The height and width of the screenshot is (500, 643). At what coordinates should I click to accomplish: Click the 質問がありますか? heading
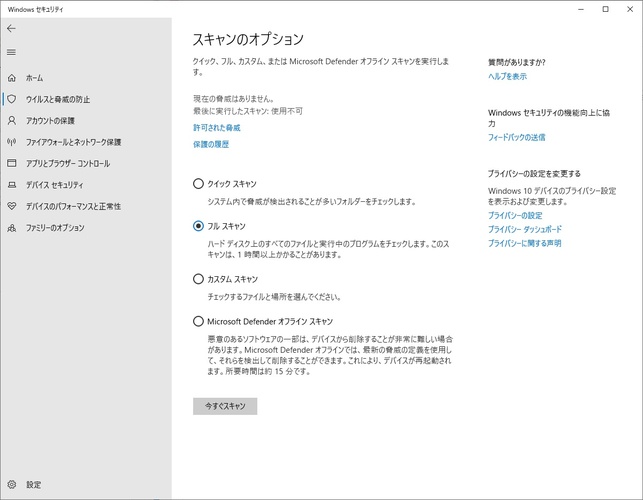(517, 62)
